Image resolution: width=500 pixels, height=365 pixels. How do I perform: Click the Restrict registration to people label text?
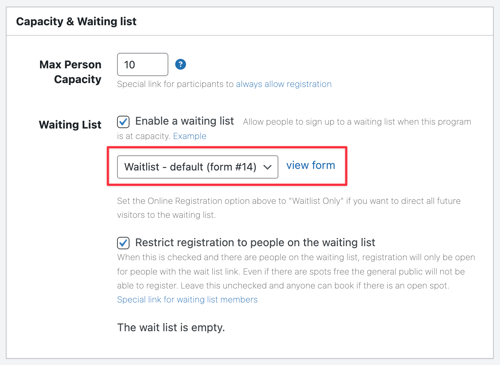click(255, 242)
